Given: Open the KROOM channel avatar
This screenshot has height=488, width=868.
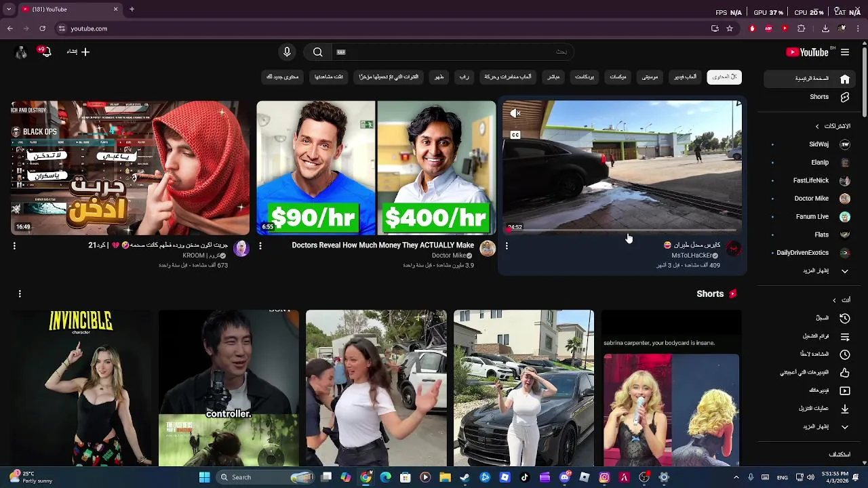Looking at the screenshot, I should [x=241, y=249].
